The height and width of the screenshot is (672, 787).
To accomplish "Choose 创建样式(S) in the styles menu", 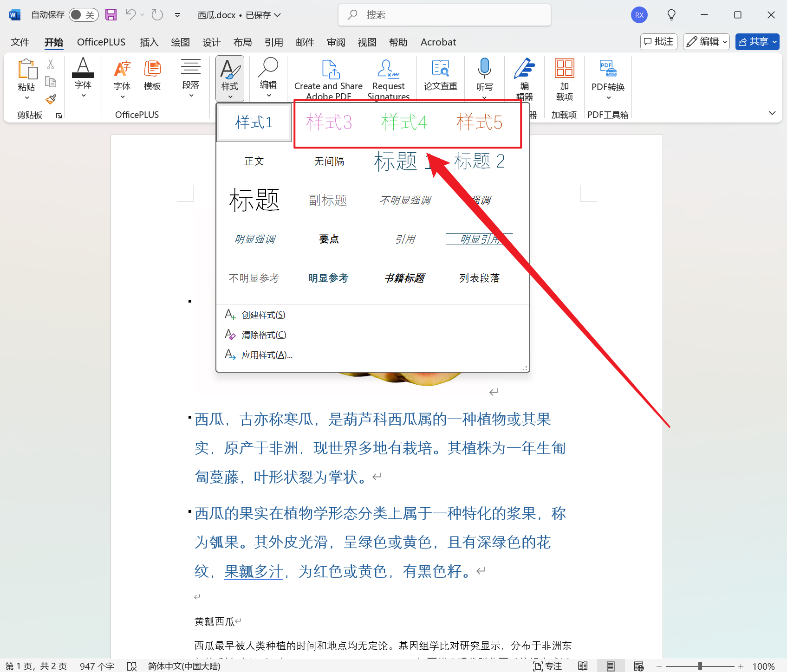I will pyautogui.click(x=263, y=315).
